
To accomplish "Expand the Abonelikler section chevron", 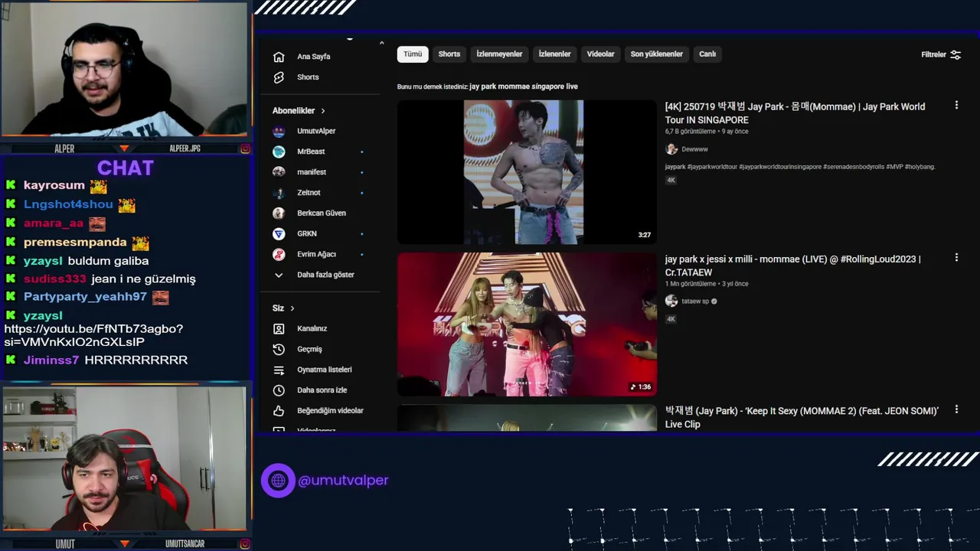I will click(x=322, y=111).
